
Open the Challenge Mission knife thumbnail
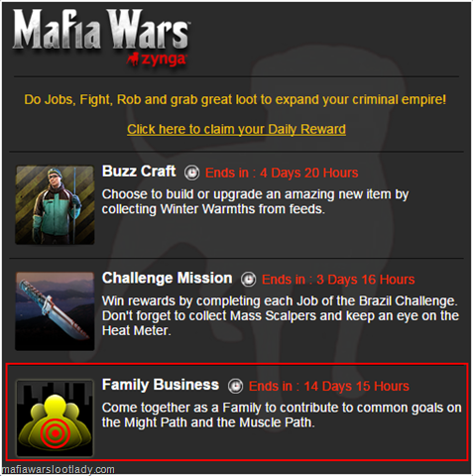point(55,311)
